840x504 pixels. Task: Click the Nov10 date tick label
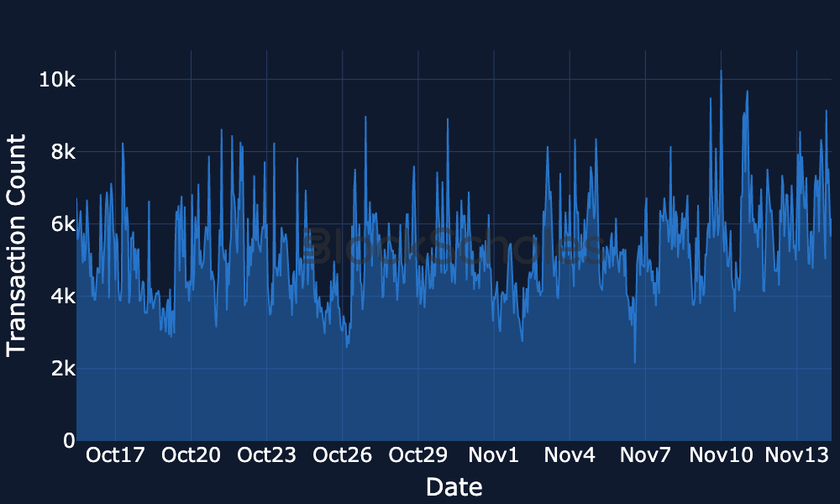721,455
